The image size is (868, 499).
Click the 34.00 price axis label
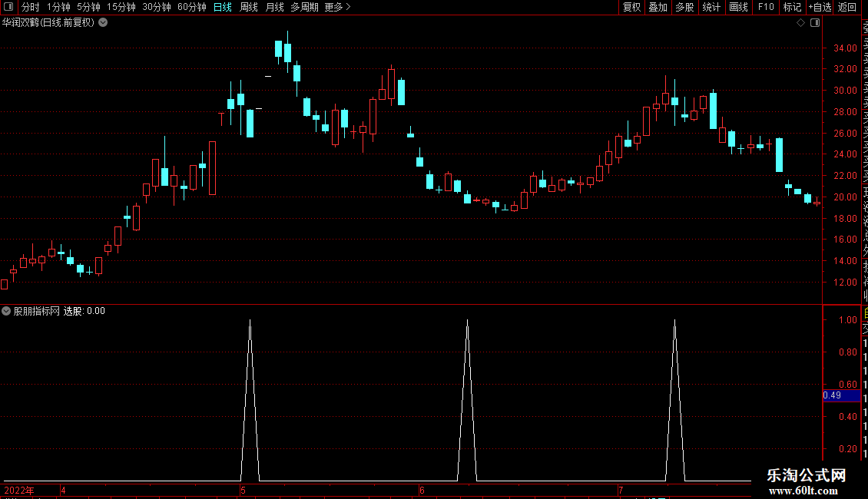pos(845,48)
